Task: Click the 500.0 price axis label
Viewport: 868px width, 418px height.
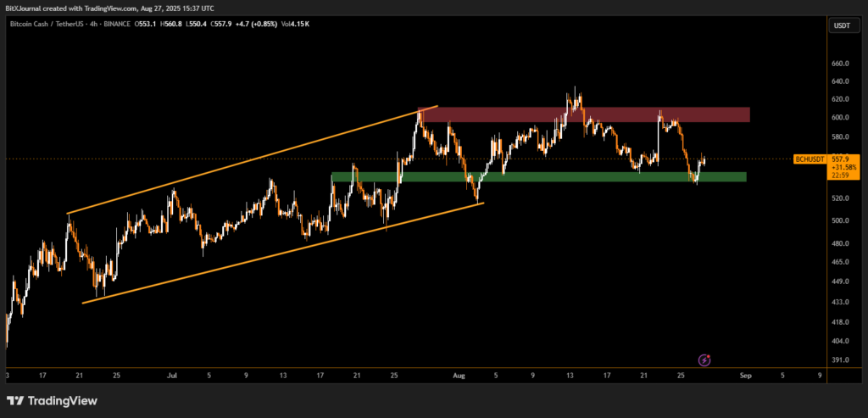Action: click(x=841, y=221)
